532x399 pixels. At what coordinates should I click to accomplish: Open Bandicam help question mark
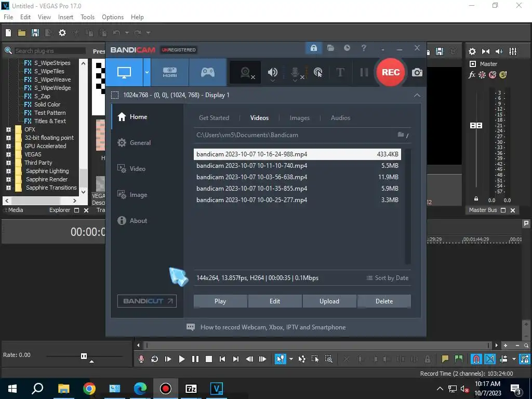(363, 48)
